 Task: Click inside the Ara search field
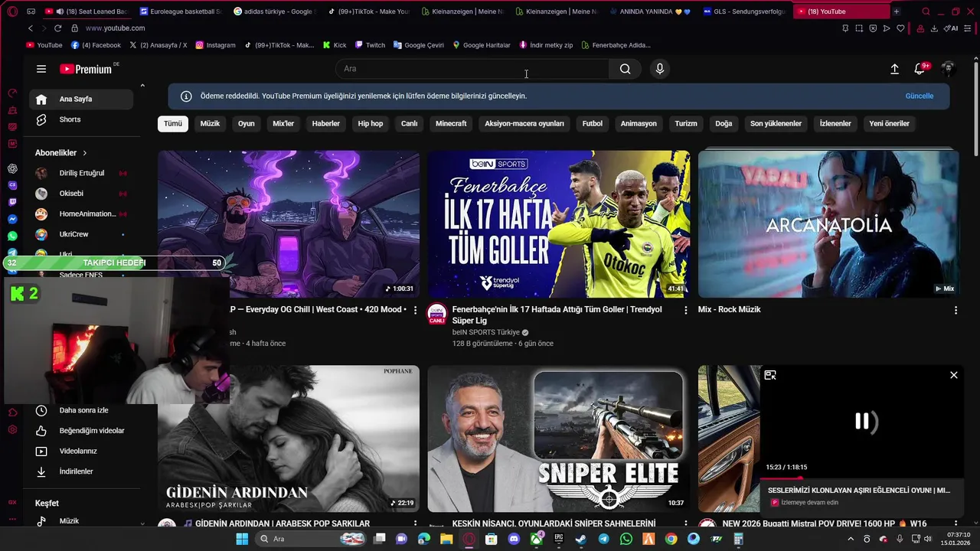[472, 69]
